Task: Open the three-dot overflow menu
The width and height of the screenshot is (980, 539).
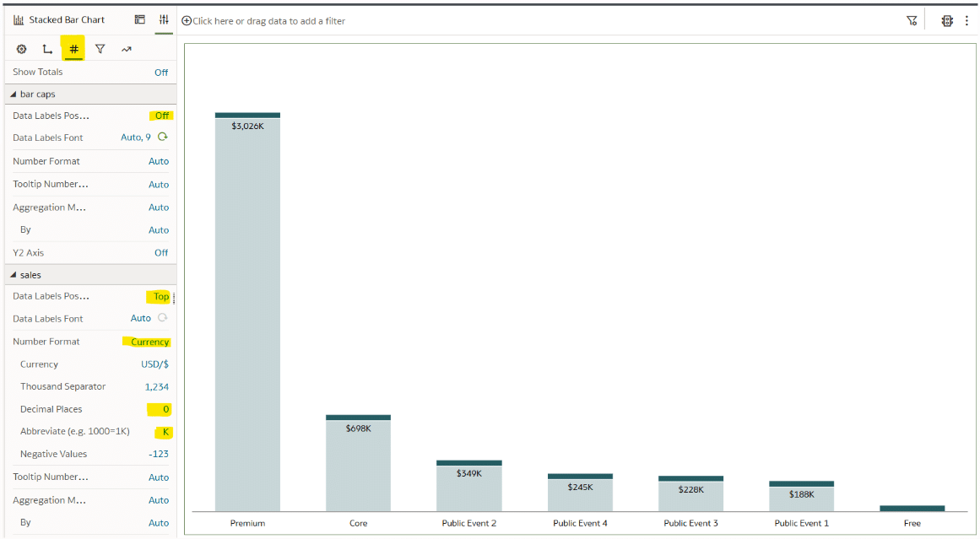Action: tap(966, 20)
